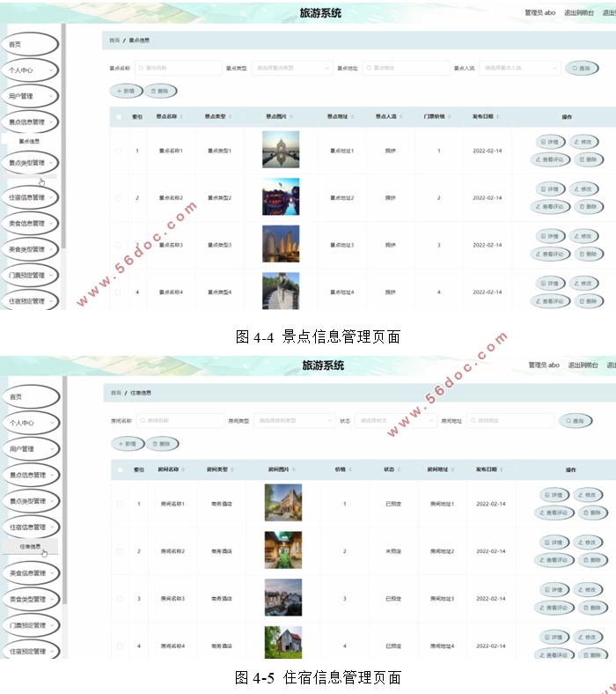Sort by 价格 column arrows in 住宿信息 table
This screenshot has height=694, width=616.
[350, 469]
